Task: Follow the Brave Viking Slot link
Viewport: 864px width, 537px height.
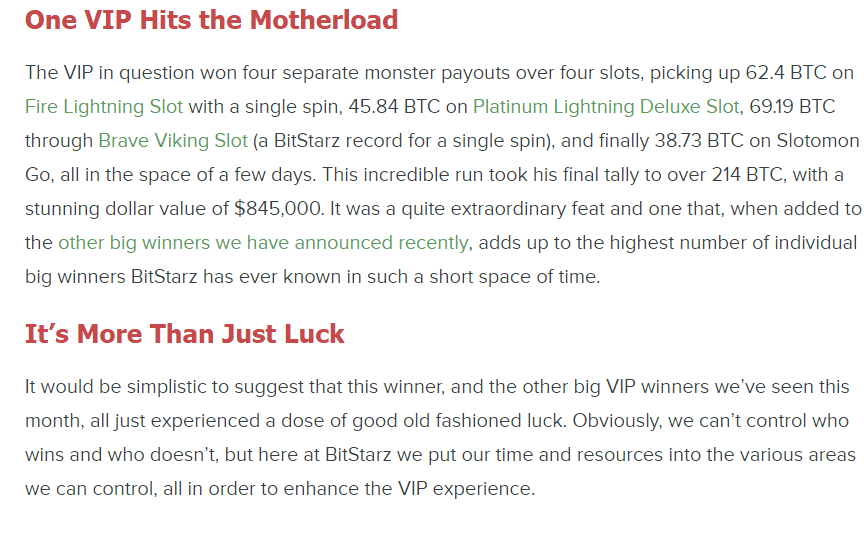Action: tap(172, 140)
